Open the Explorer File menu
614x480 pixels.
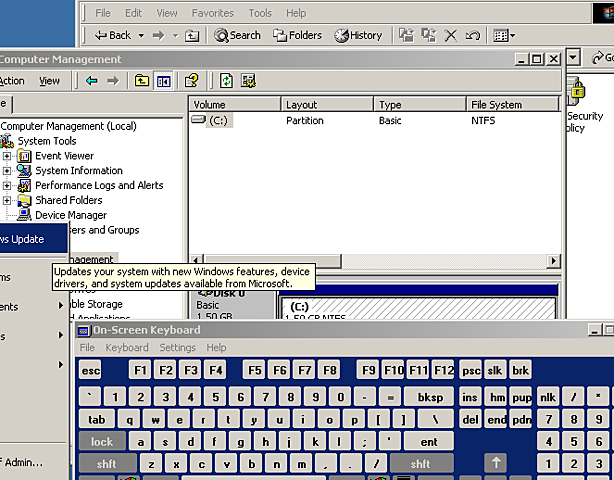103,13
